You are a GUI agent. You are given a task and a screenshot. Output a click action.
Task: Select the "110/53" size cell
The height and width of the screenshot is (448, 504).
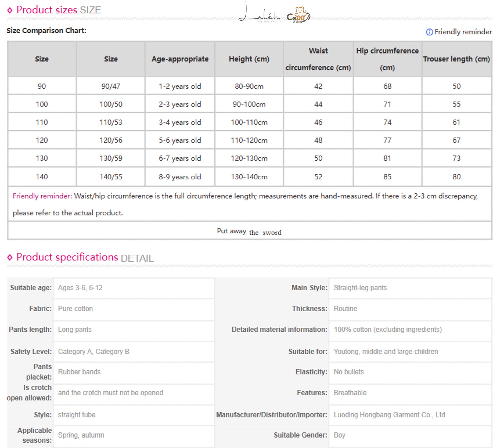[111, 122]
